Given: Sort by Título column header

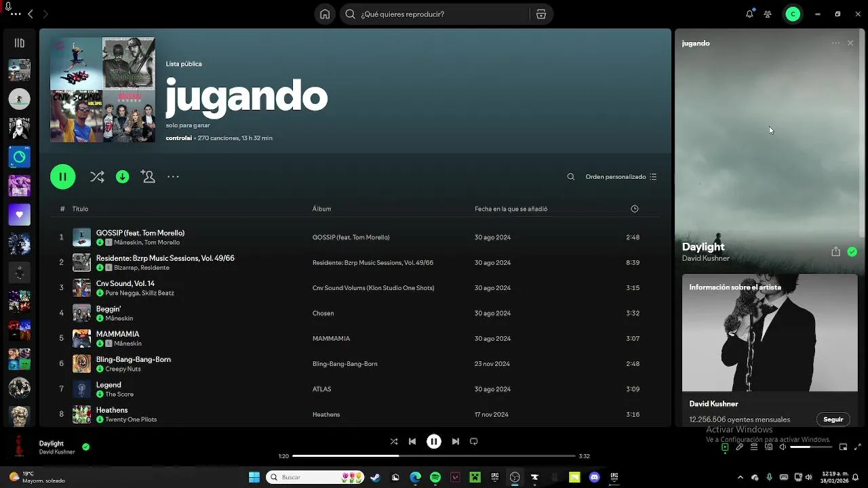Looking at the screenshot, I should pos(80,209).
